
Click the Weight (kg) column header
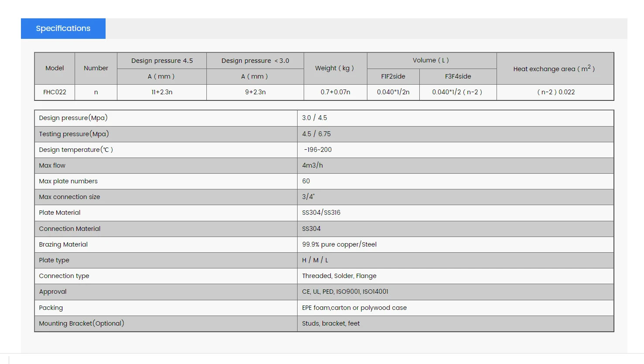click(x=335, y=68)
